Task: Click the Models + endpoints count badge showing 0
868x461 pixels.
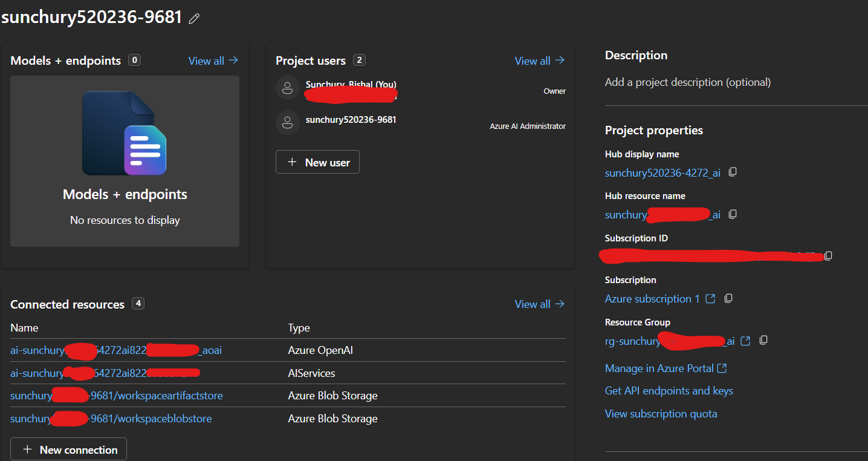Action: (x=135, y=60)
